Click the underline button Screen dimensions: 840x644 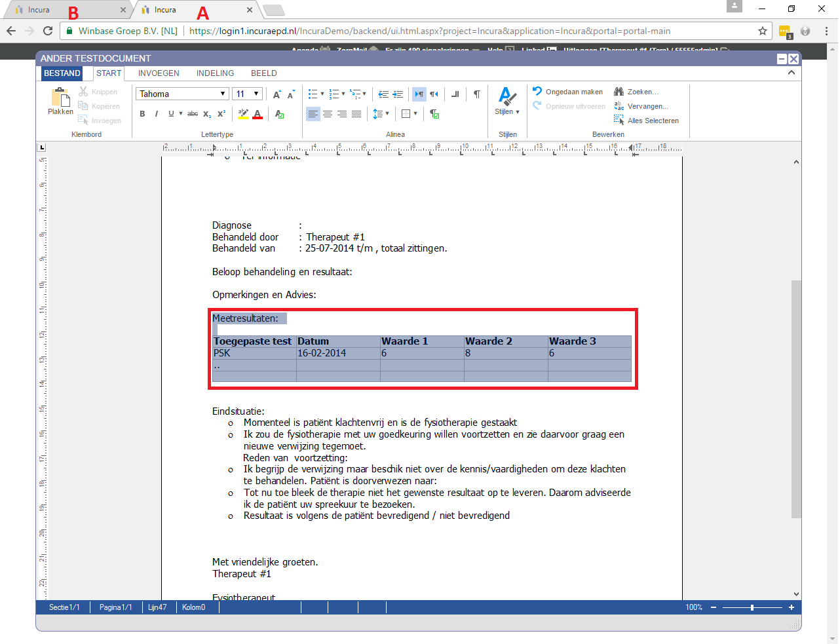coord(171,114)
